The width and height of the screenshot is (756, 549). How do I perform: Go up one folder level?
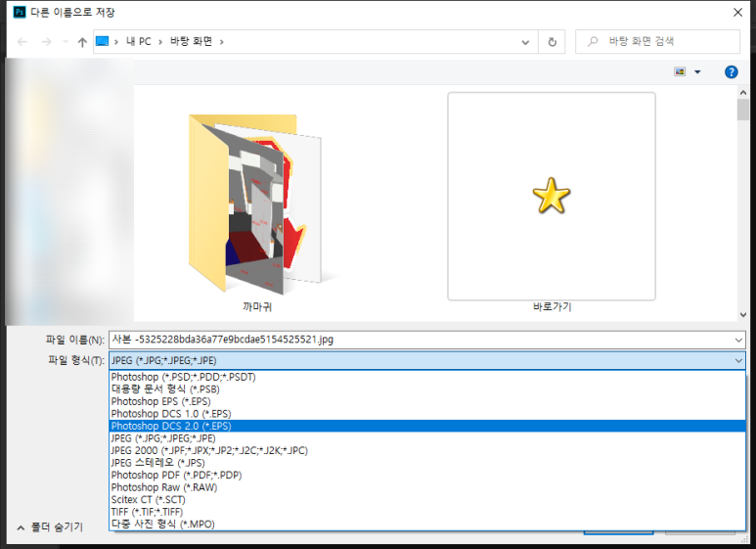pyautogui.click(x=82, y=42)
